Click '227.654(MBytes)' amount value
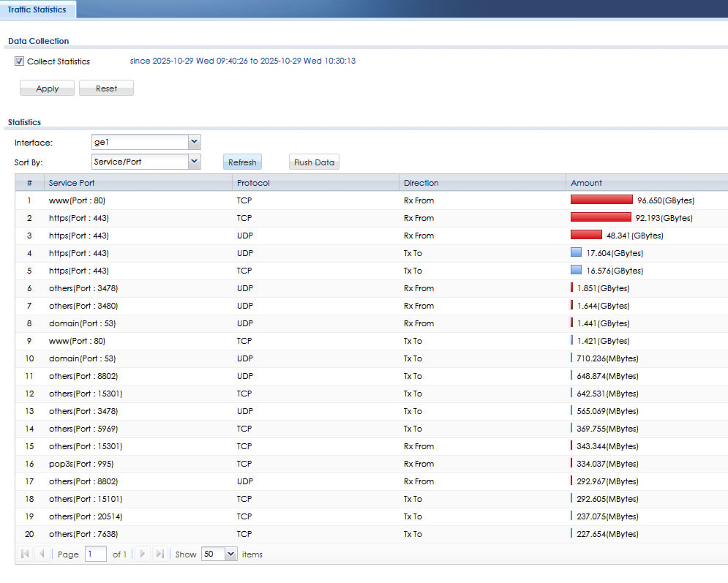728x583 pixels. point(607,534)
